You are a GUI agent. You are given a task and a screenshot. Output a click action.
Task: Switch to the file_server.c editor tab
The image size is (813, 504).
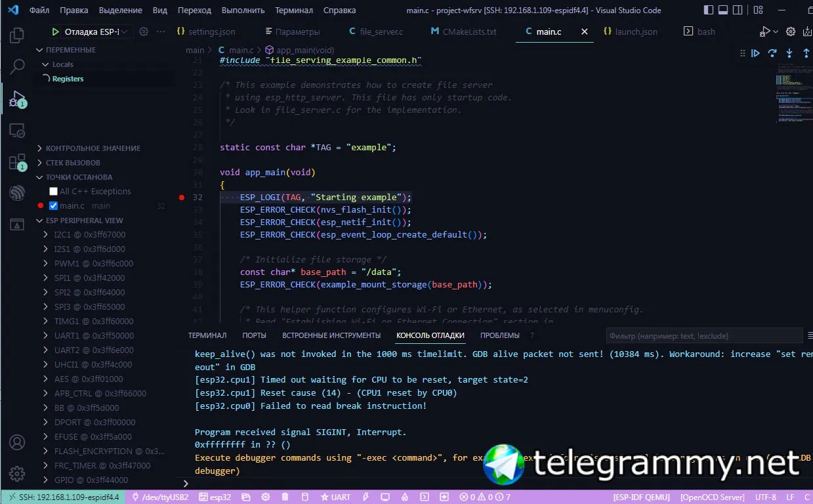(376, 31)
